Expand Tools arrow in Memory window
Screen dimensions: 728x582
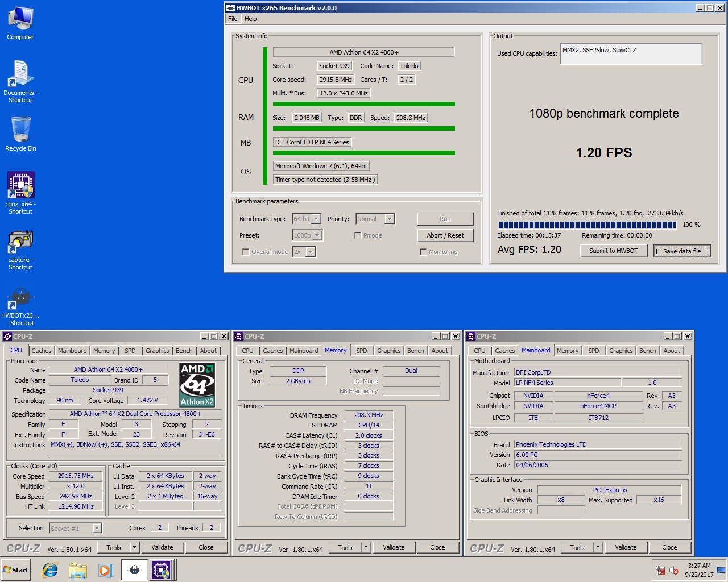click(x=366, y=547)
